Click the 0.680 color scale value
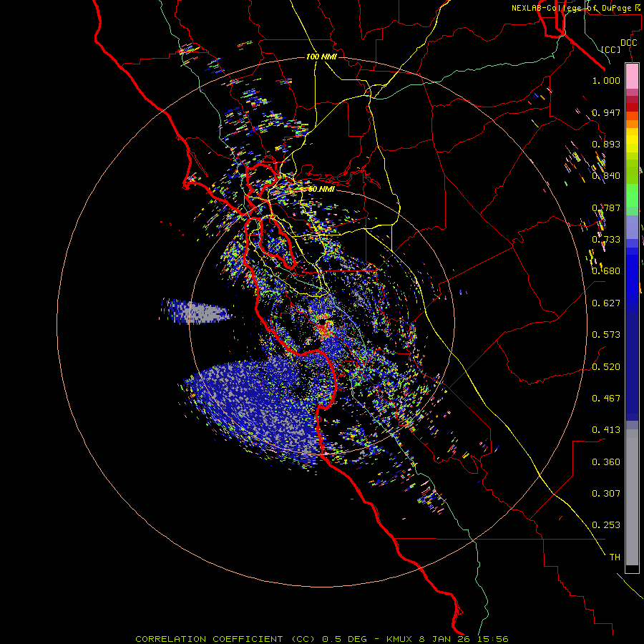Screen dimensions: 644x644 [x=606, y=271]
